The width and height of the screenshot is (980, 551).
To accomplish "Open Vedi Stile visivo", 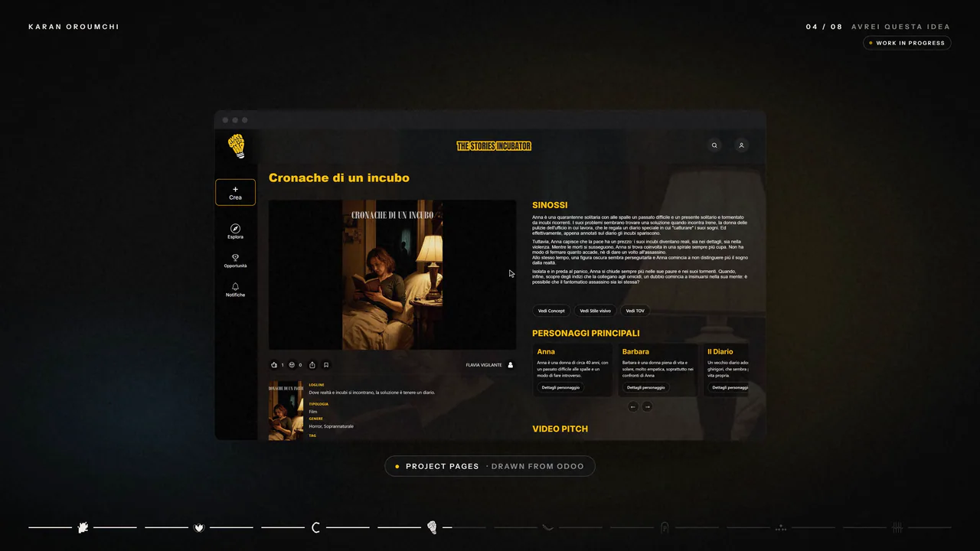I will point(595,311).
